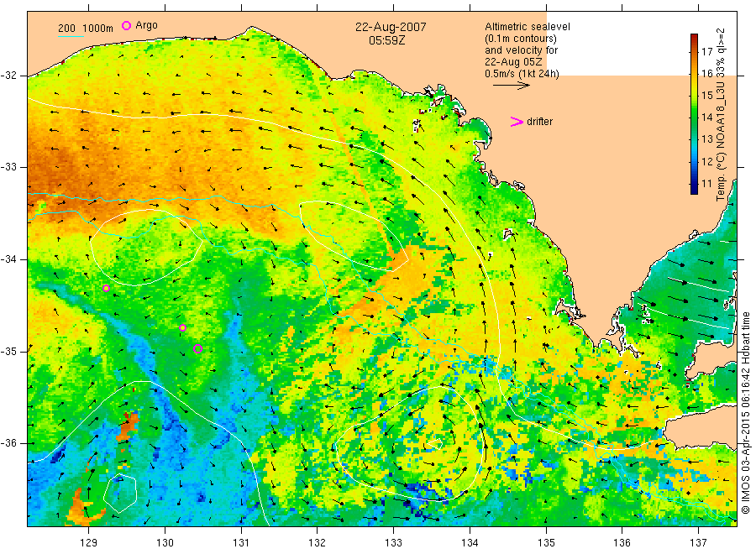
Task: Click latitude label -35
Action: pos(9,351)
